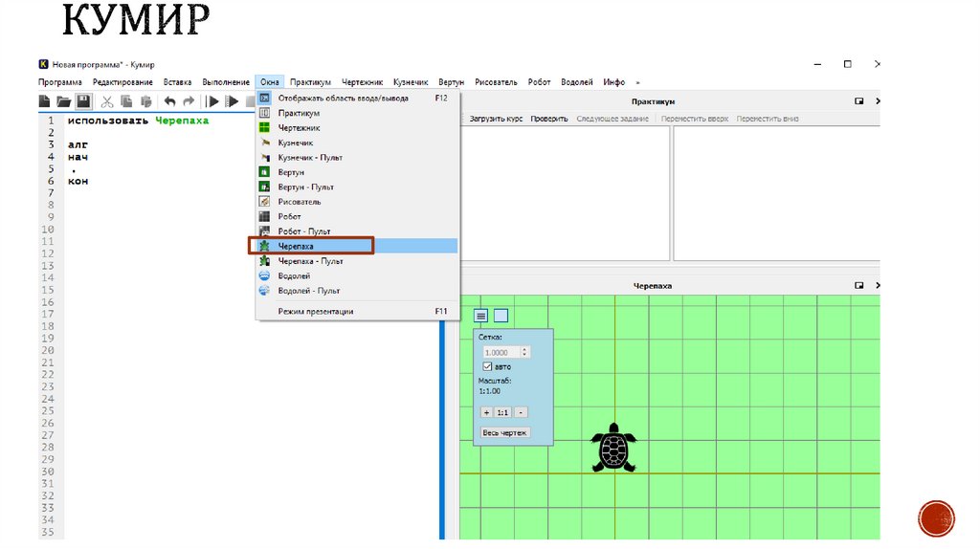980x549 pixels.
Task: Open the Кузнечик menu in menu bar
Action: pos(410,82)
